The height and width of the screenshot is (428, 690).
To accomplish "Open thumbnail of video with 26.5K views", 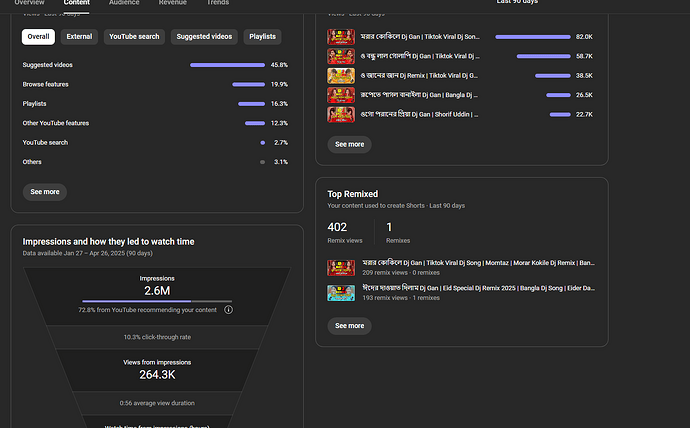I will [x=341, y=95].
